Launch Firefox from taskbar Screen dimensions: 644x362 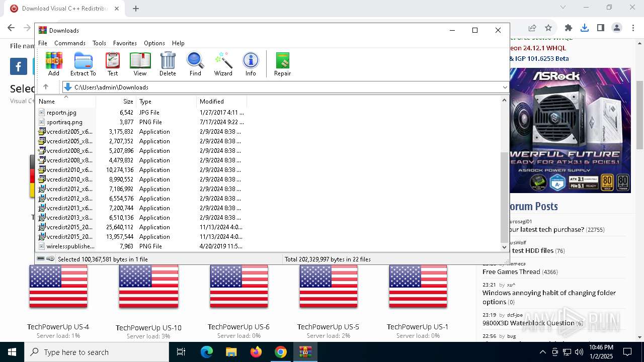(256, 352)
